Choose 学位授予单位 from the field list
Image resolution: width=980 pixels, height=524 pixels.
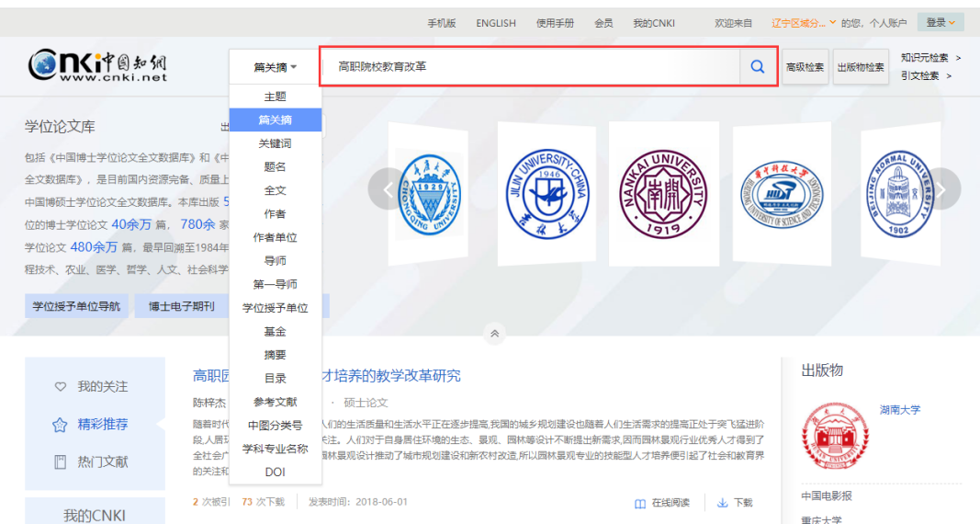point(275,308)
